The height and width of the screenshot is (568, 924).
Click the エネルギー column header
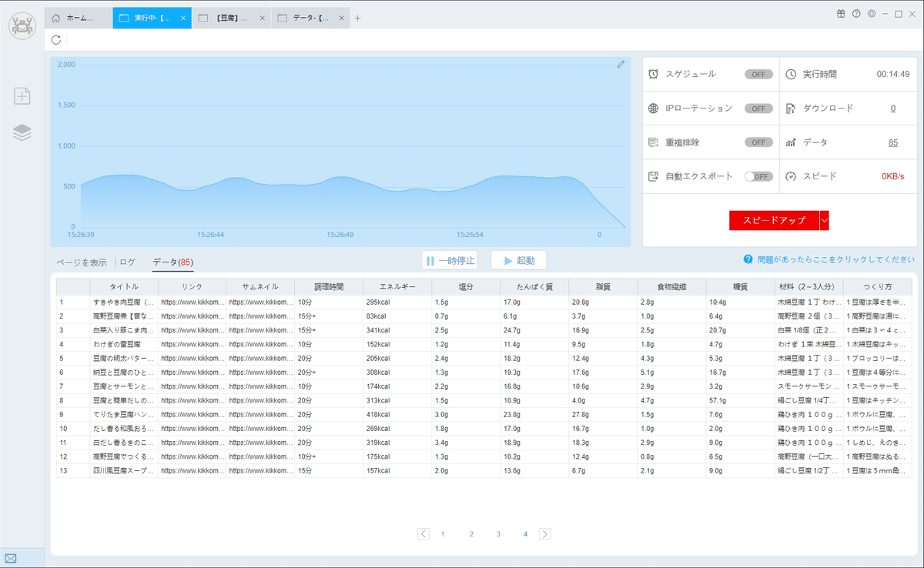click(x=397, y=286)
